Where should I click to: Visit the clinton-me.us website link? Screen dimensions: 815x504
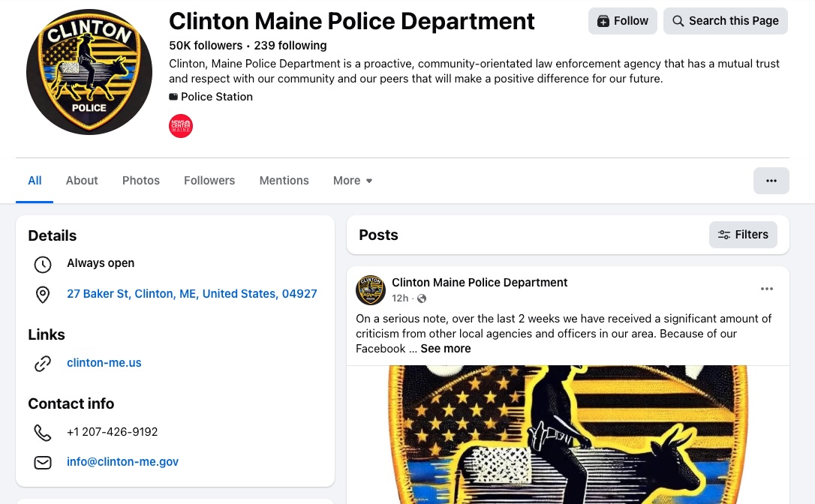[x=104, y=363]
